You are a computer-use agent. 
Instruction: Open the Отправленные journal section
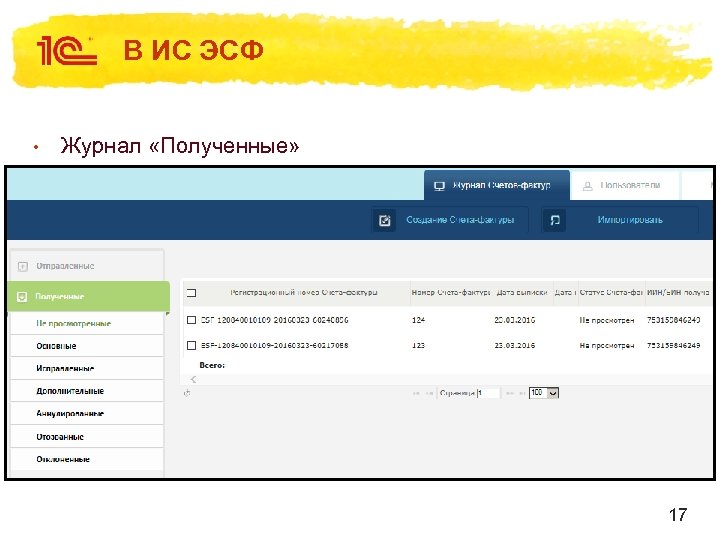(x=86, y=266)
